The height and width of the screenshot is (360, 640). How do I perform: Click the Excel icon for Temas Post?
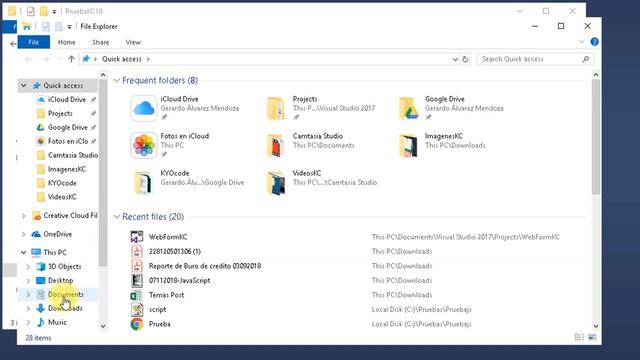point(137,295)
